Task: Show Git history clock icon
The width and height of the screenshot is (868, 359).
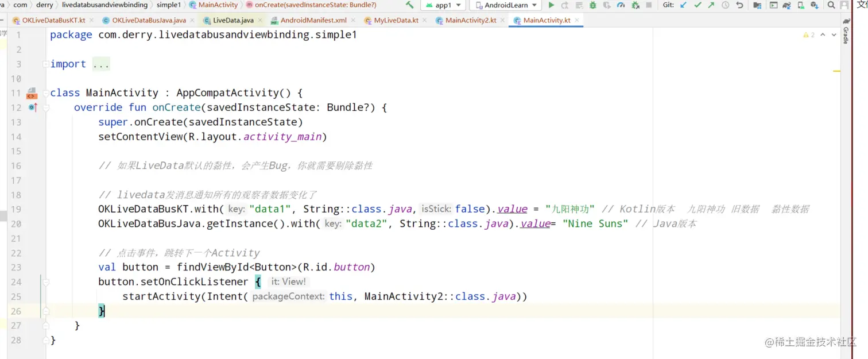Action: (725, 5)
